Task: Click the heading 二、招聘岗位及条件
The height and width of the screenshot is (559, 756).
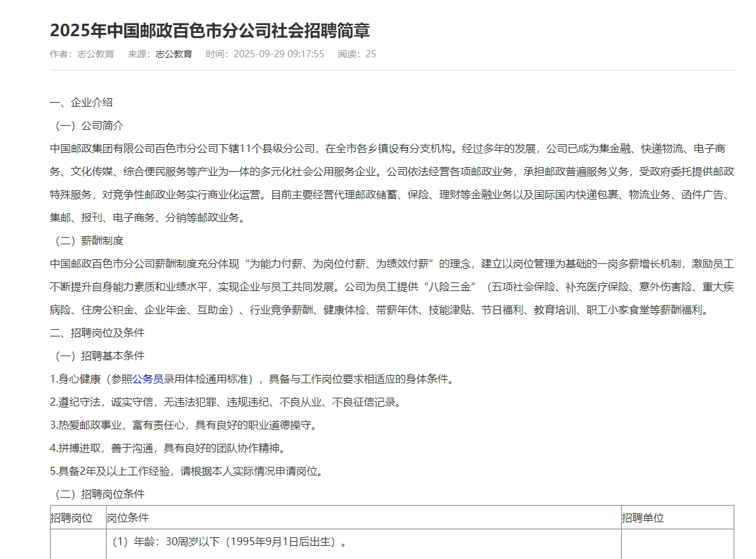Action: click(x=97, y=333)
